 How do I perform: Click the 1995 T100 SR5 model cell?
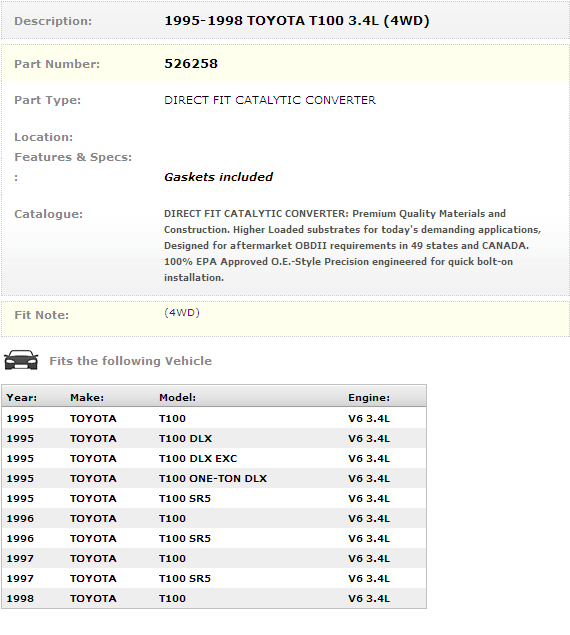[185, 499]
